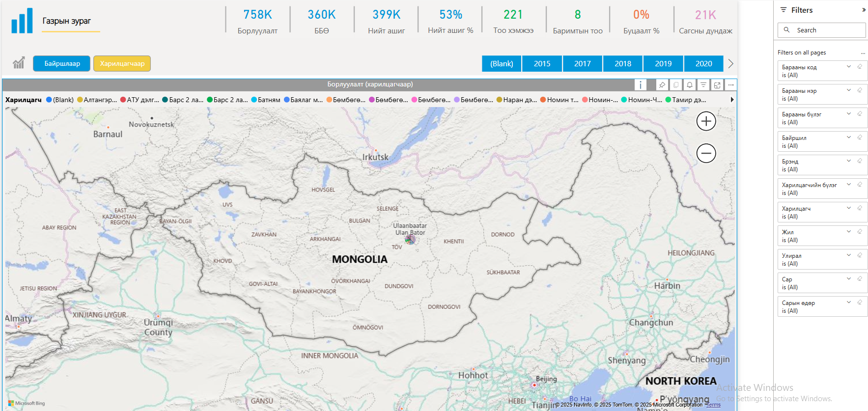Image resolution: width=868 pixels, height=411 pixels.
Task: Collapse the Filters pane
Action: pos(864,10)
